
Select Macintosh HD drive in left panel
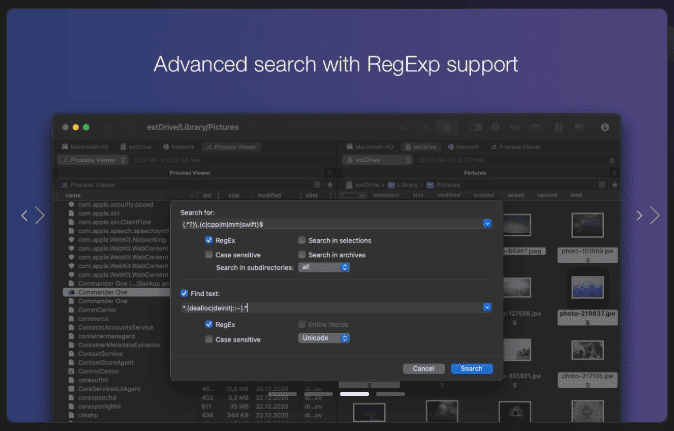click(x=85, y=147)
